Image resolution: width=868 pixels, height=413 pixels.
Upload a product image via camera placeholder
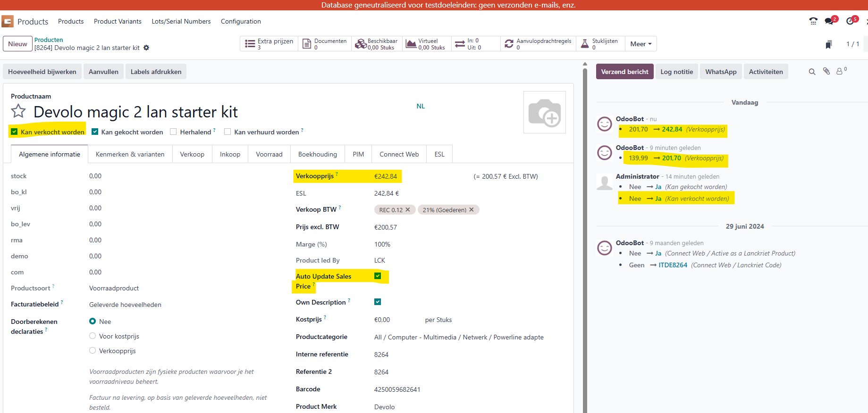545,112
